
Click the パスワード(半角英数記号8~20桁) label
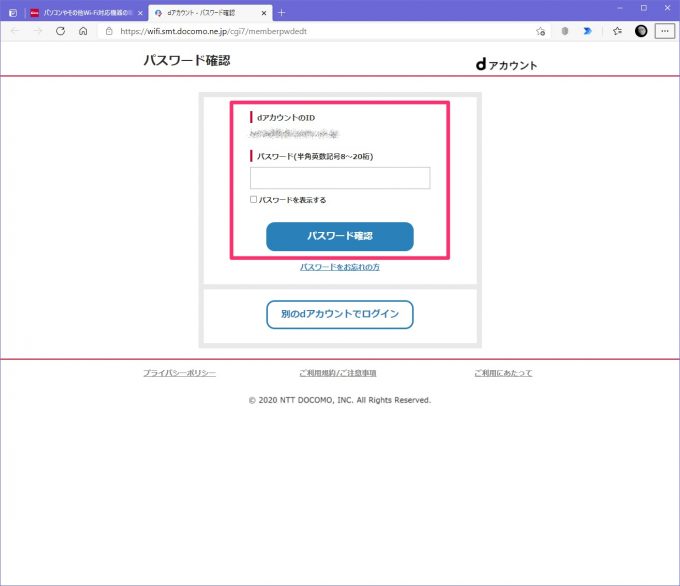point(315,156)
